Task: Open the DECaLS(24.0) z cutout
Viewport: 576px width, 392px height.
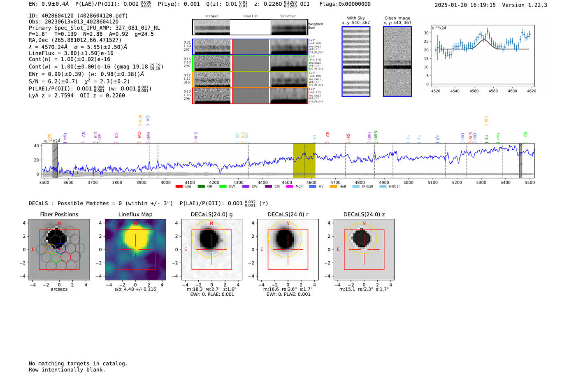Action: (x=364, y=250)
